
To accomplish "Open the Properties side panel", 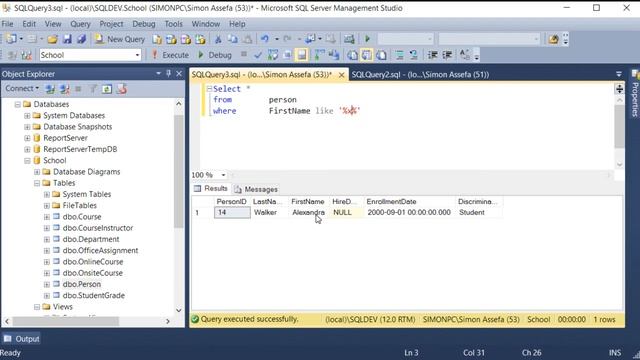I will (x=635, y=94).
